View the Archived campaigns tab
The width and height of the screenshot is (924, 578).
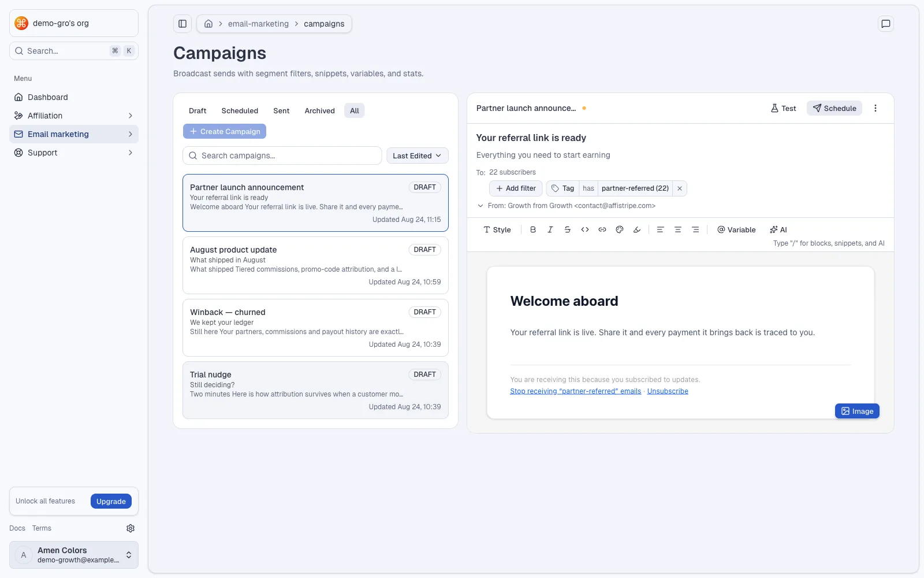tap(319, 111)
